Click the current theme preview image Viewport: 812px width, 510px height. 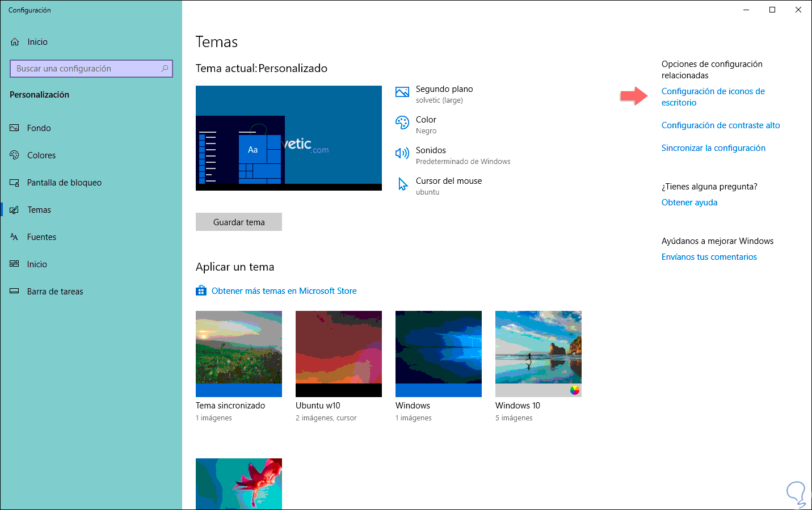(289, 138)
